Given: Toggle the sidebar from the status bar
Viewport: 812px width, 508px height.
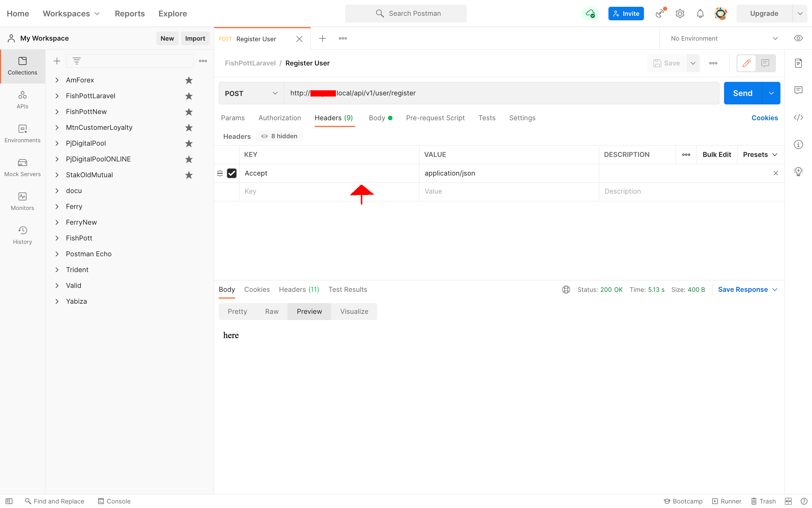Looking at the screenshot, I should 9,501.
